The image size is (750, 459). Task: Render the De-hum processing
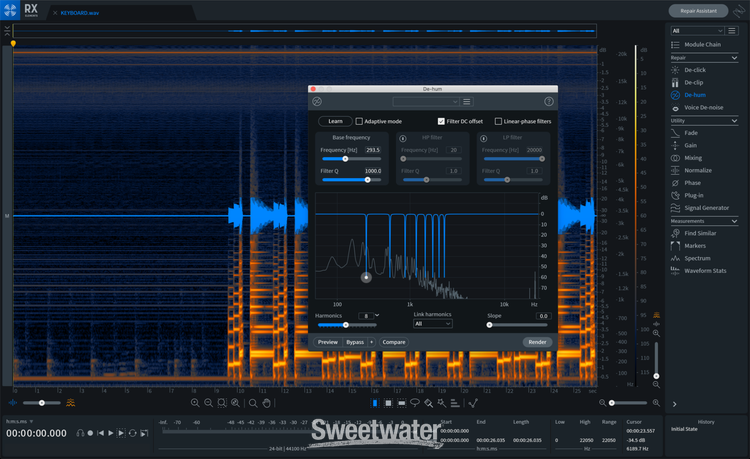[x=537, y=342]
